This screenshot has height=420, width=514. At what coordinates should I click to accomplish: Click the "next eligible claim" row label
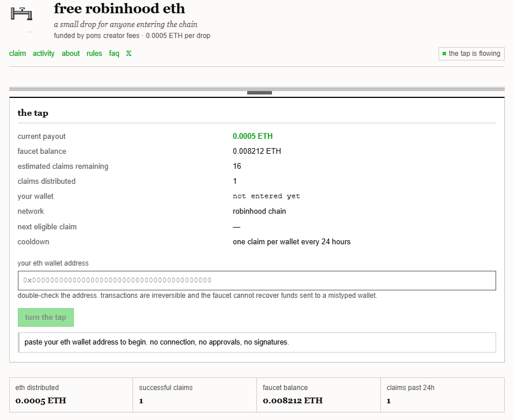(47, 227)
